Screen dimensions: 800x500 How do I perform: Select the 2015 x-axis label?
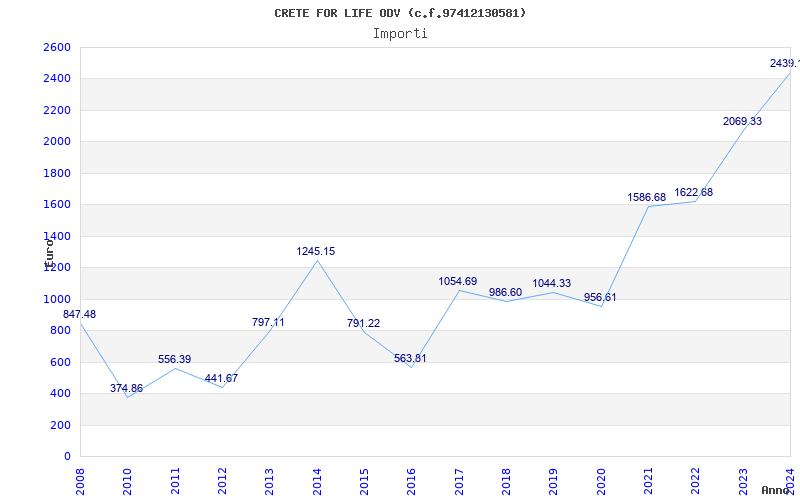point(364,482)
